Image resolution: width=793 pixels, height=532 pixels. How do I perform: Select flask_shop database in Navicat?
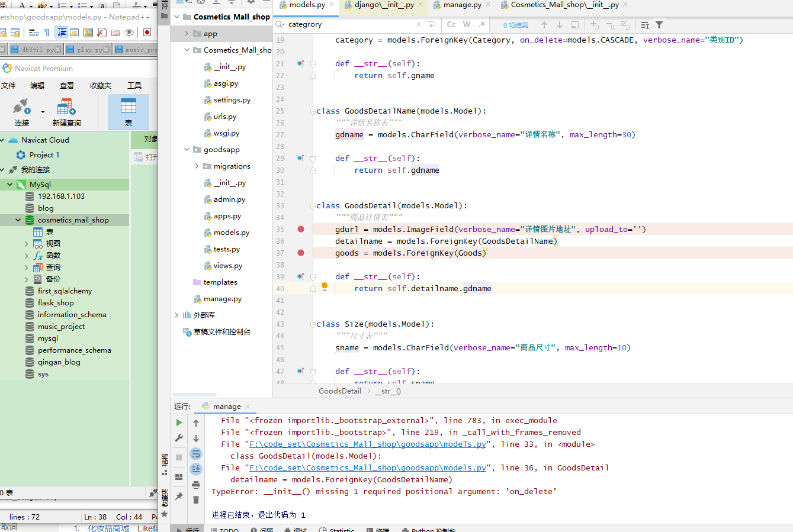pos(56,303)
